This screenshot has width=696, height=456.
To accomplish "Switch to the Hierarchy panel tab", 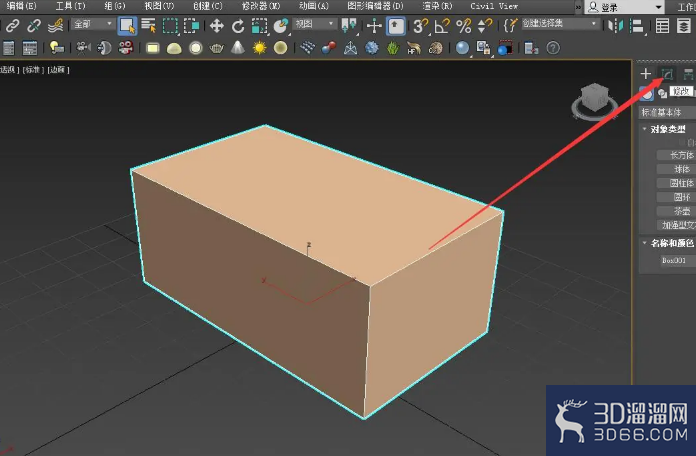I will point(688,74).
